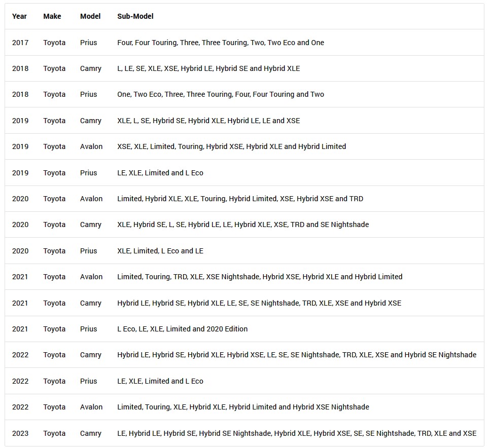Click the 2020 Camry row Toyota make cell
The image size is (491, 448).
[54, 225]
